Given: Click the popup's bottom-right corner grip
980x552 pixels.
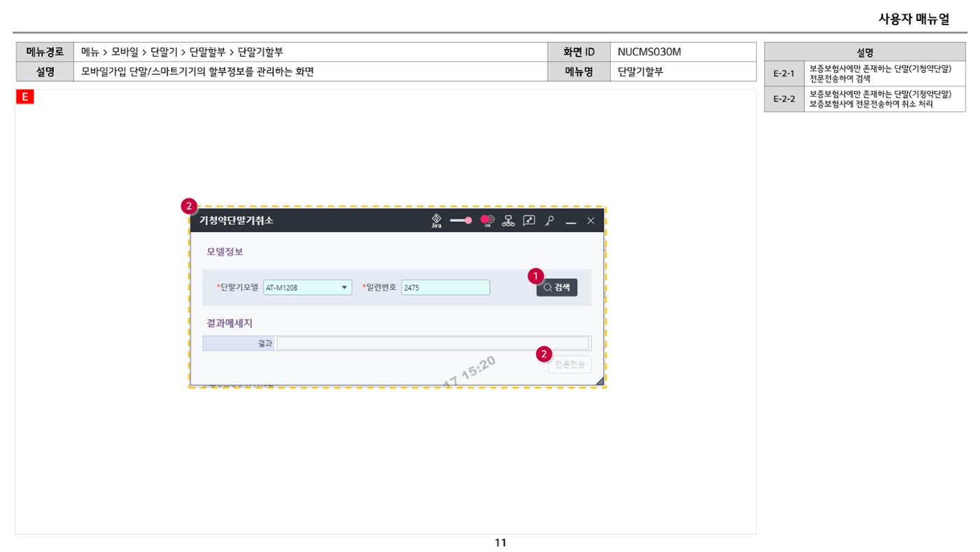Looking at the screenshot, I should pos(599,380).
